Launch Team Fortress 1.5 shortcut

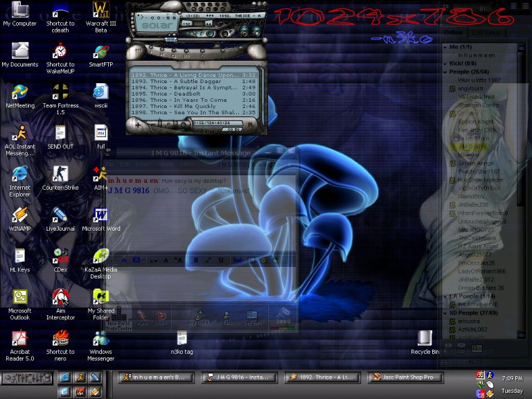pyautogui.click(x=60, y=100)
